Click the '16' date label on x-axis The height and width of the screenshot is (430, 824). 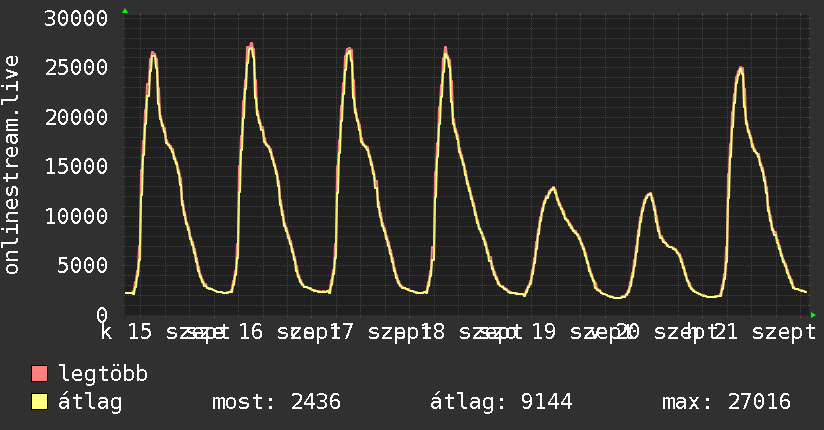(251, 332)
